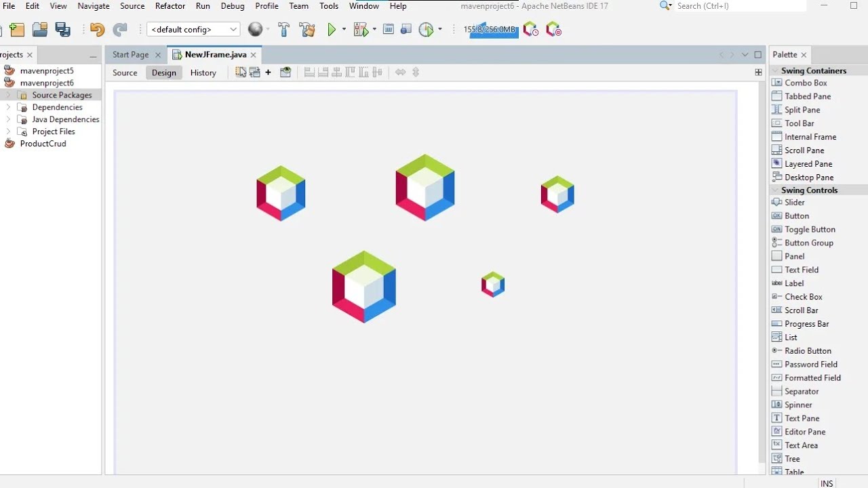Select Split Pane in the palette
This screenshot has height=488, width=868.
(x=802, y=110)
